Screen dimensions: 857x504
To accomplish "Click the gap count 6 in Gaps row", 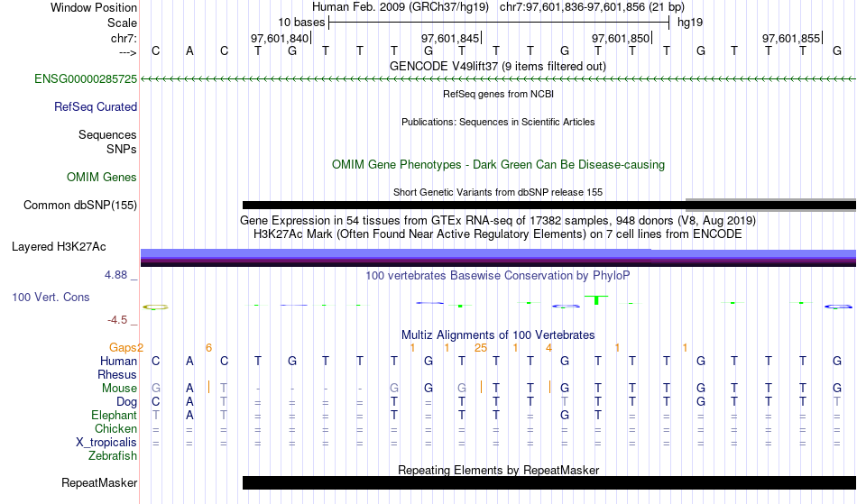I will click(x=208, y=348).
